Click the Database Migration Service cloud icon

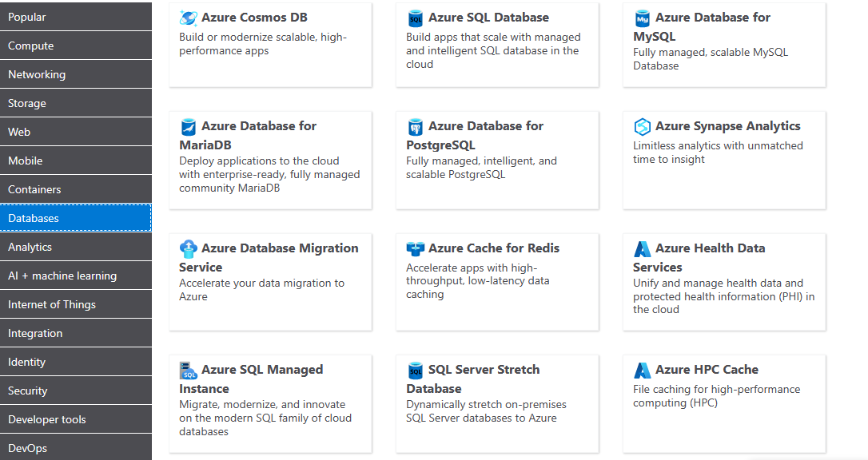click(188, 249)
